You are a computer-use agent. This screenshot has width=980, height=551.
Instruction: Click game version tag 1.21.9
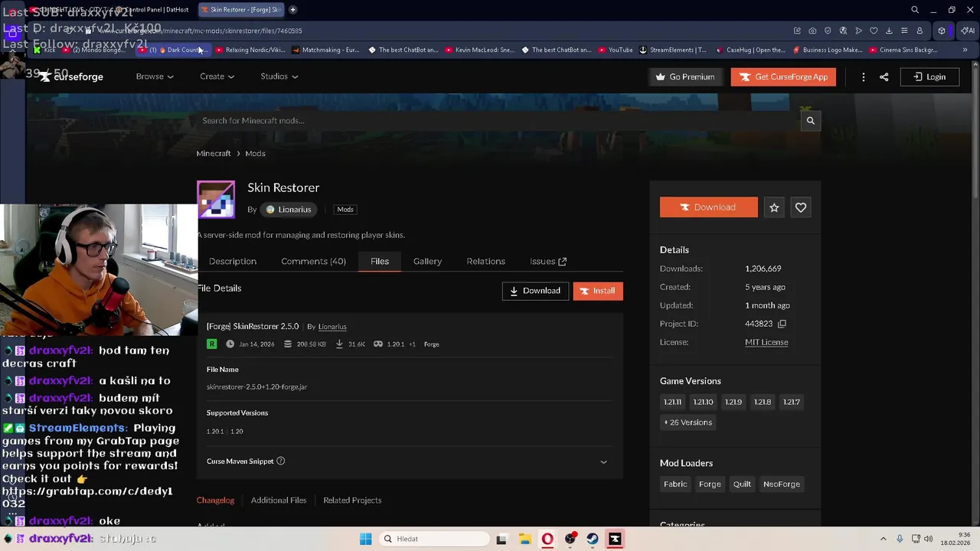point(733,402)
